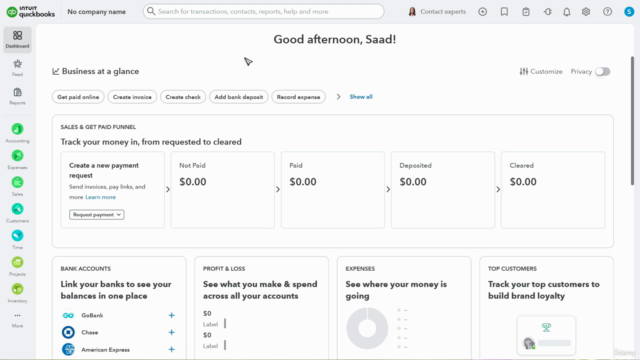
Task: Open the notifications bell
Action: tap(567, 12)
